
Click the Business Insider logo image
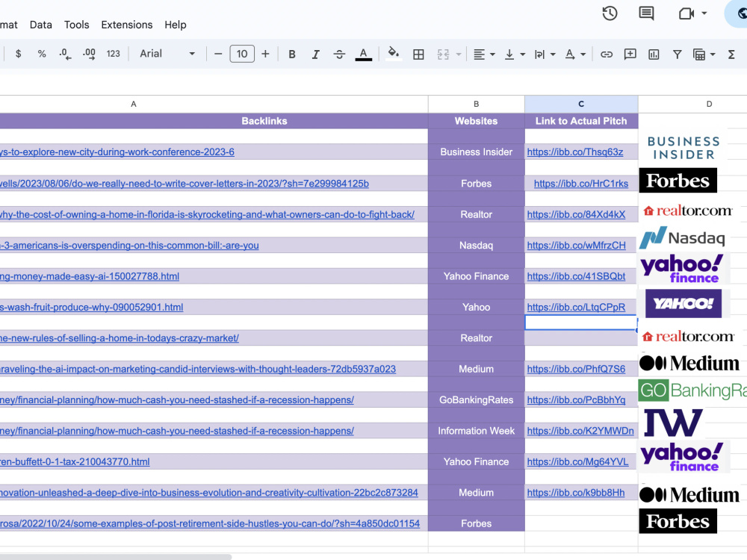[684, 148]
